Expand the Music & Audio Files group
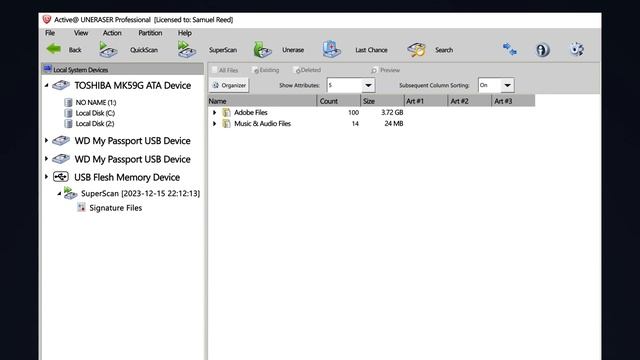The height and width of the screenshot is (360, 640). pyautogui.click(x=215, y=123)
